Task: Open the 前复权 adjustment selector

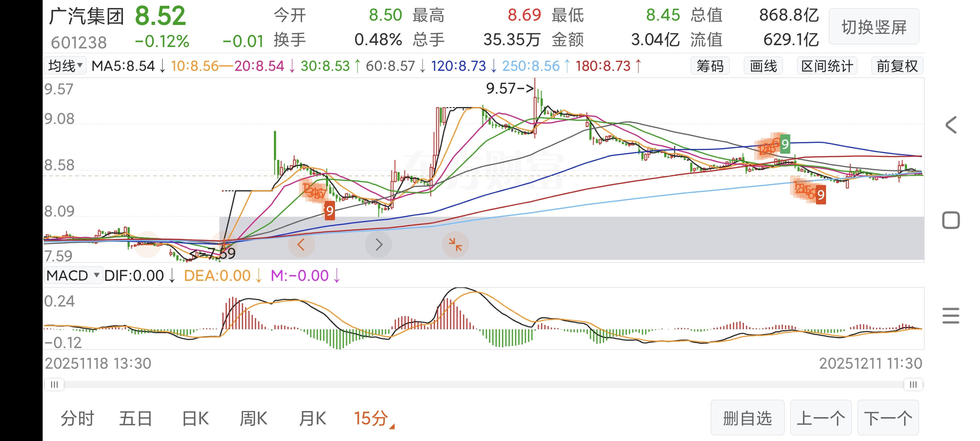Action: [x=897, y=66]
